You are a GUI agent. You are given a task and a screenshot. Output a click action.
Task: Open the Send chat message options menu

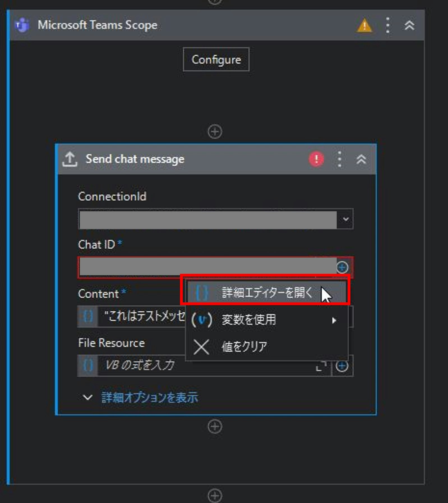click(x=340, y=159)
